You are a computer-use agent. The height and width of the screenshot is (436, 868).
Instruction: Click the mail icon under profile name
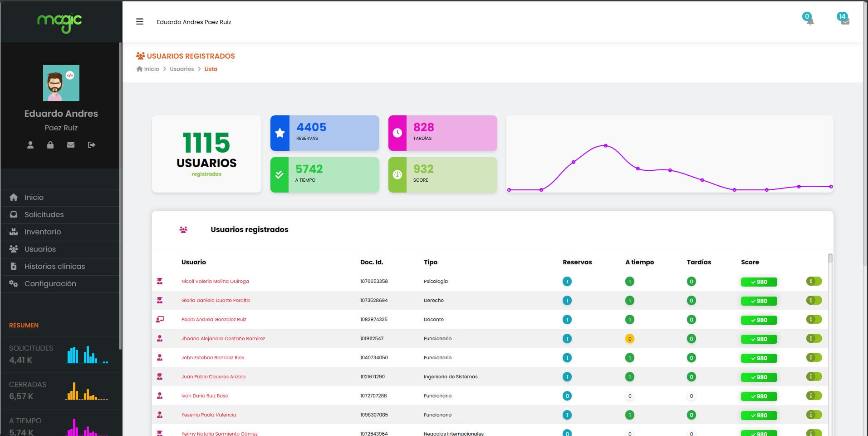tap(71, 145)
